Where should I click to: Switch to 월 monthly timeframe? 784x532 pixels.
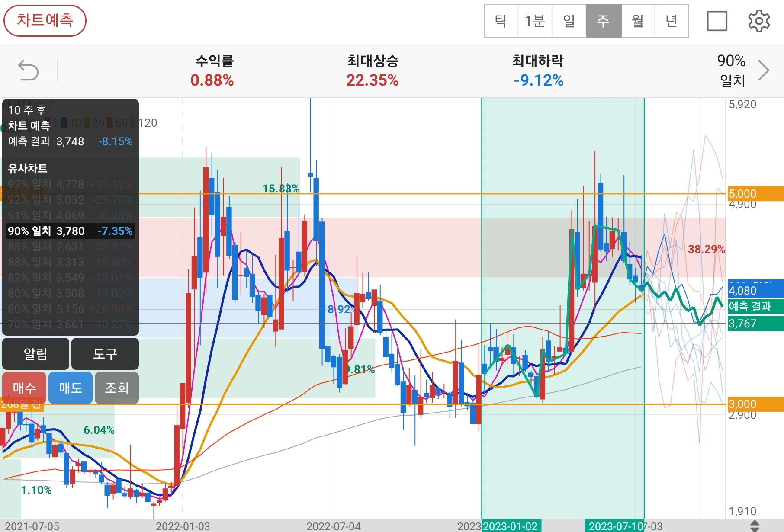[x=638, y=21]
